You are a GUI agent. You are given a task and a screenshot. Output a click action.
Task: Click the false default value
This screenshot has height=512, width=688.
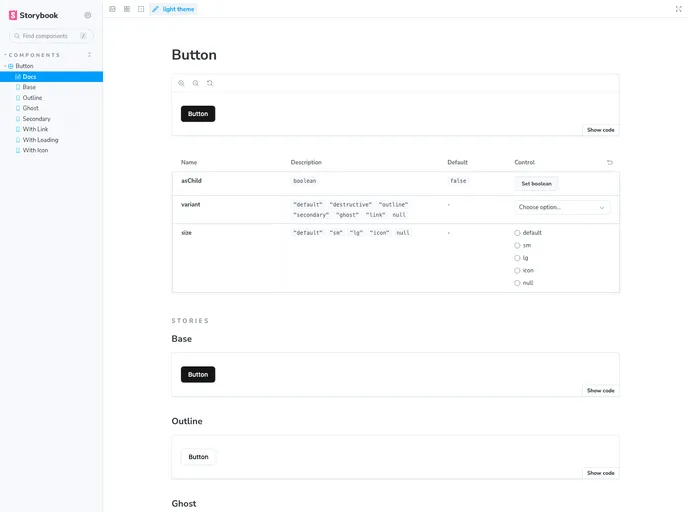[x=458, y=181]
